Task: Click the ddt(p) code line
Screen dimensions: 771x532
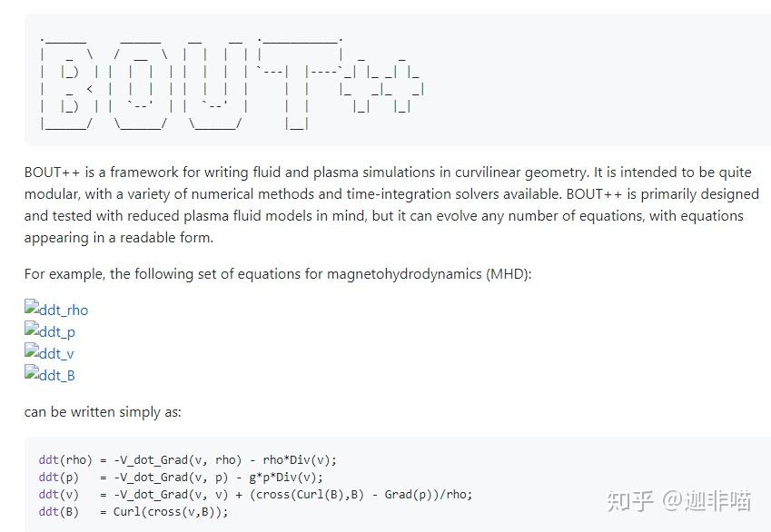Action: point(181,477)
